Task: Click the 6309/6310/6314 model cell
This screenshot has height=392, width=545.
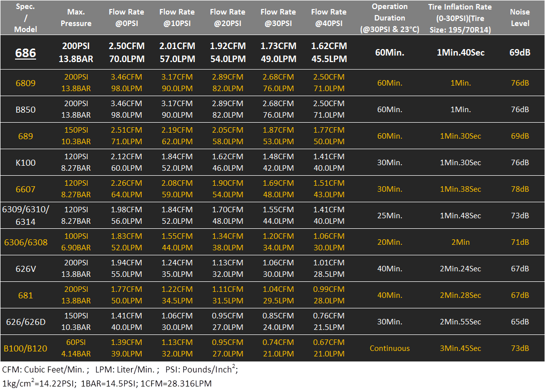Action: coord(26,216)
